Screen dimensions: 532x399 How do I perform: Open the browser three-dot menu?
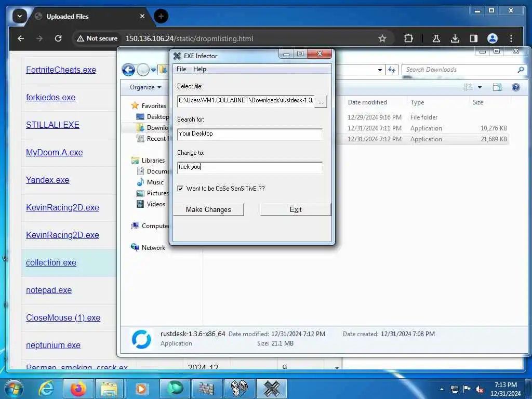[511, 38]
